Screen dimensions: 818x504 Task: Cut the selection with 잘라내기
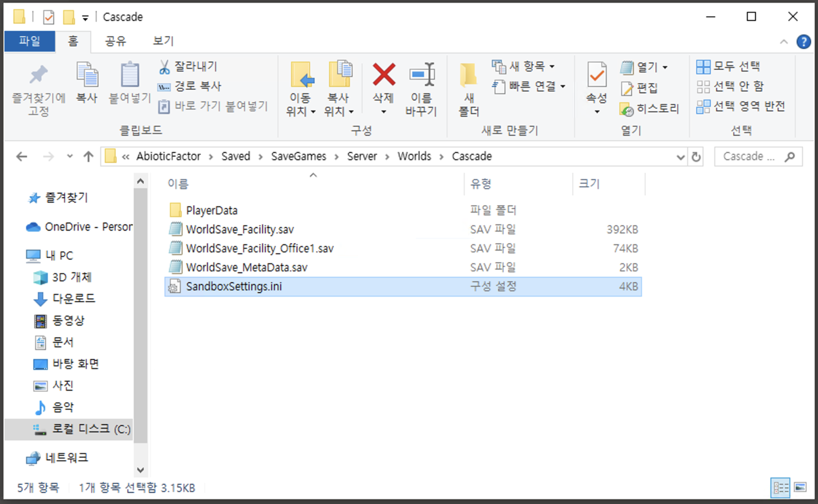tap(188, 67)
